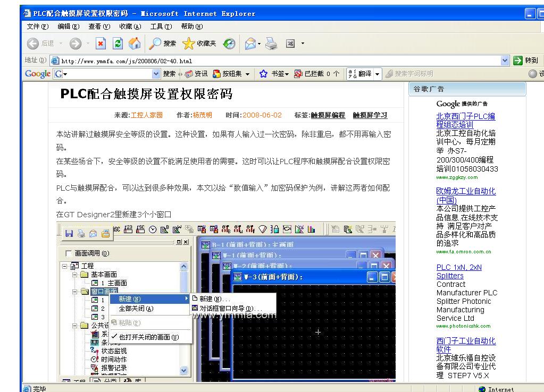Click the 触摸屏编程 tag link
Screen dimensions: 544x392
click(328, 115)
